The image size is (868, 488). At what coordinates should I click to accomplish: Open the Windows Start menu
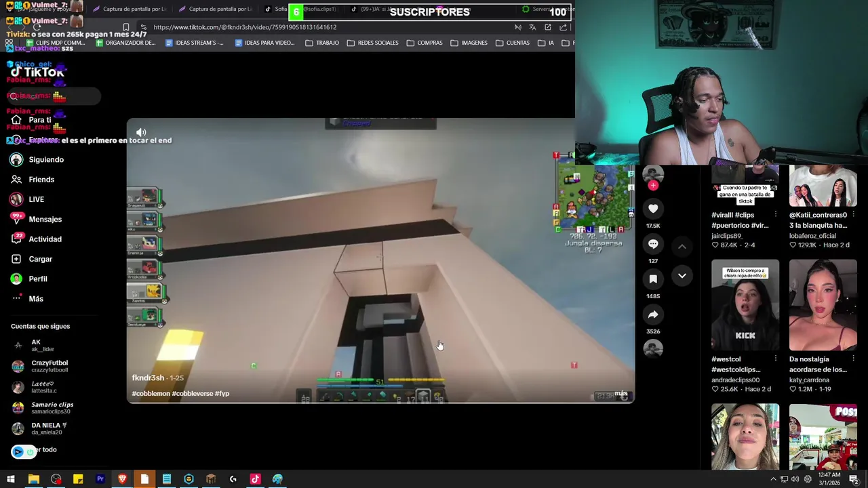coord(11,479)
